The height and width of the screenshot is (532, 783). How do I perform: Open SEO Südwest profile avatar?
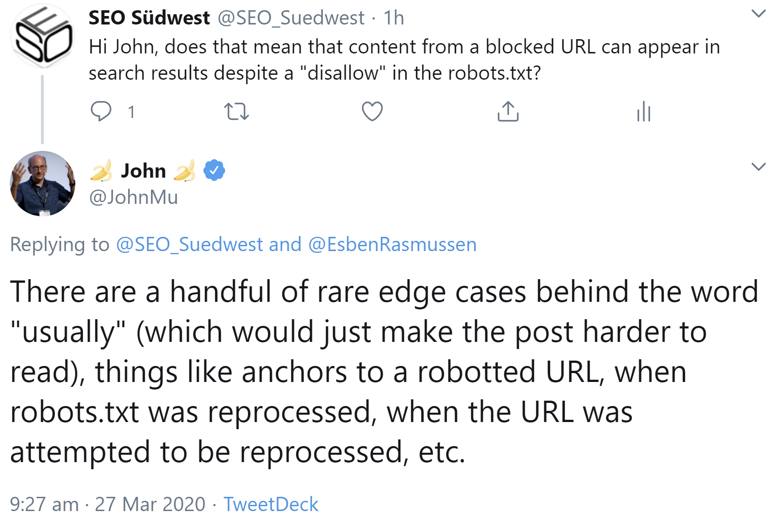pos(42,36)
